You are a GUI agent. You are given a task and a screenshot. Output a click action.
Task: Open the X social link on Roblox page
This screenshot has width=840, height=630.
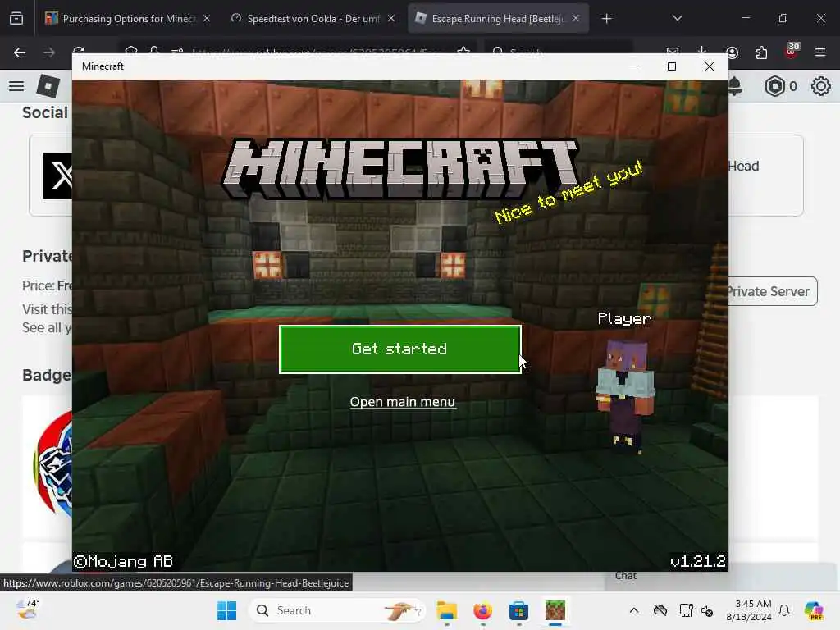click(x=58, y=176)
